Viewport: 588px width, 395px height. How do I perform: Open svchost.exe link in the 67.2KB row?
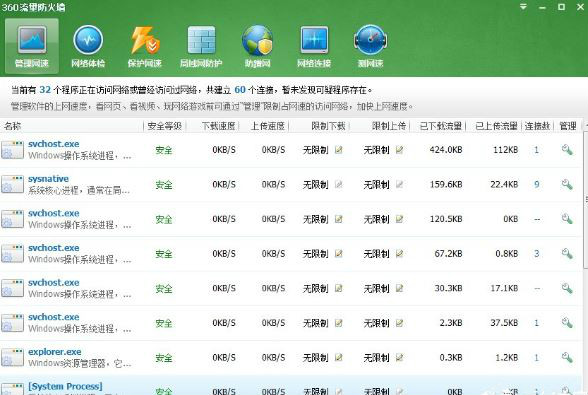tap(54, 248)
